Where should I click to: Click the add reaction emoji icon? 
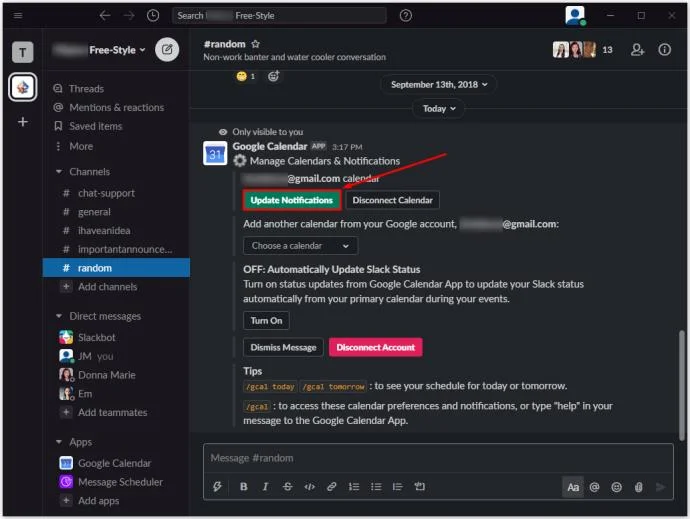click(x=273, y=76)
